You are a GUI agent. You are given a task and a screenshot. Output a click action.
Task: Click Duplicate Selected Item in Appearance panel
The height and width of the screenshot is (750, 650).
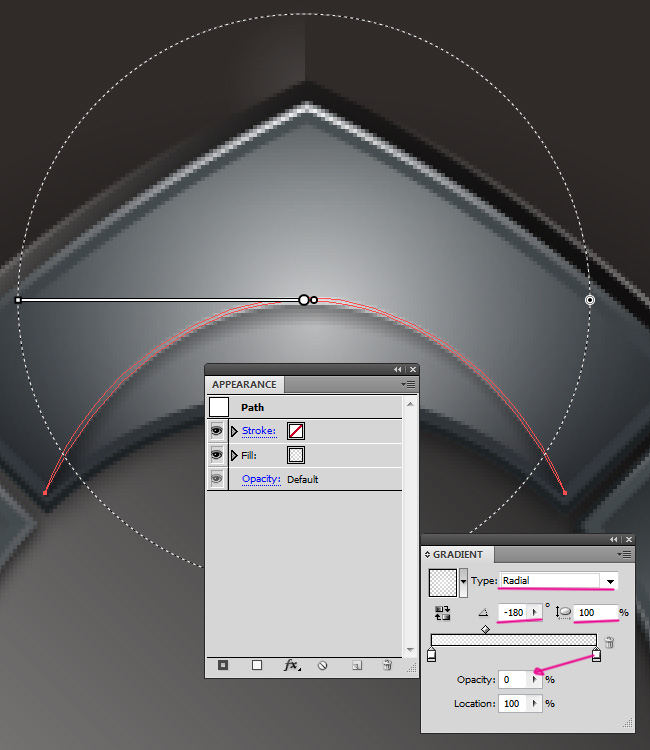click(356, 664)
